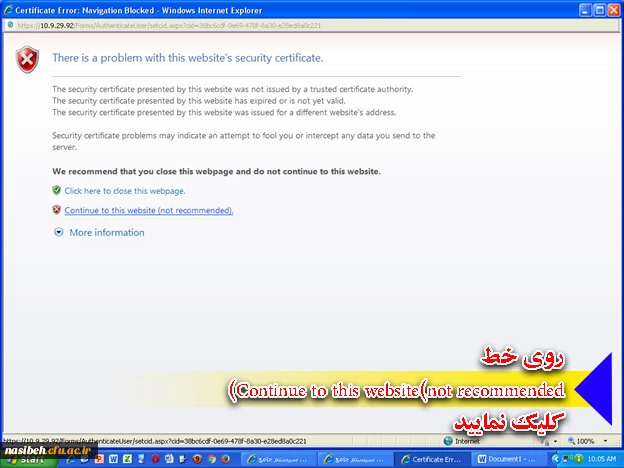
Task: Switch to Certificate Error taskbar window
Action: coord(431,459)
